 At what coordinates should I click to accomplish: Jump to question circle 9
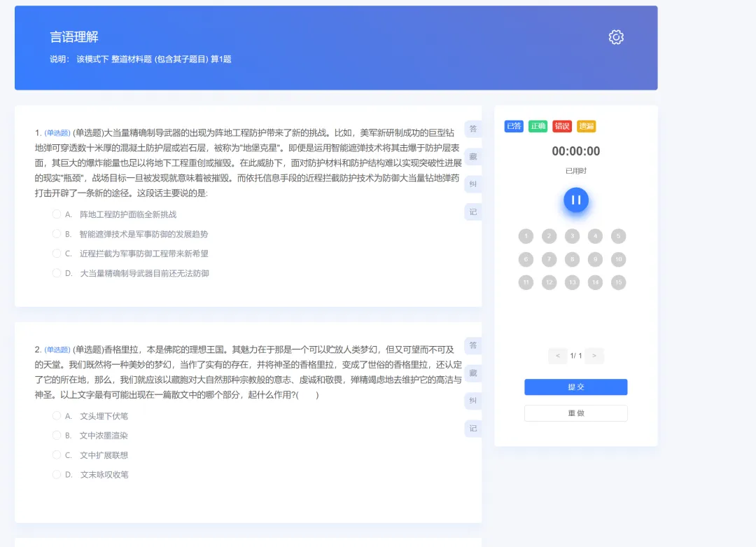coord(596,259)
